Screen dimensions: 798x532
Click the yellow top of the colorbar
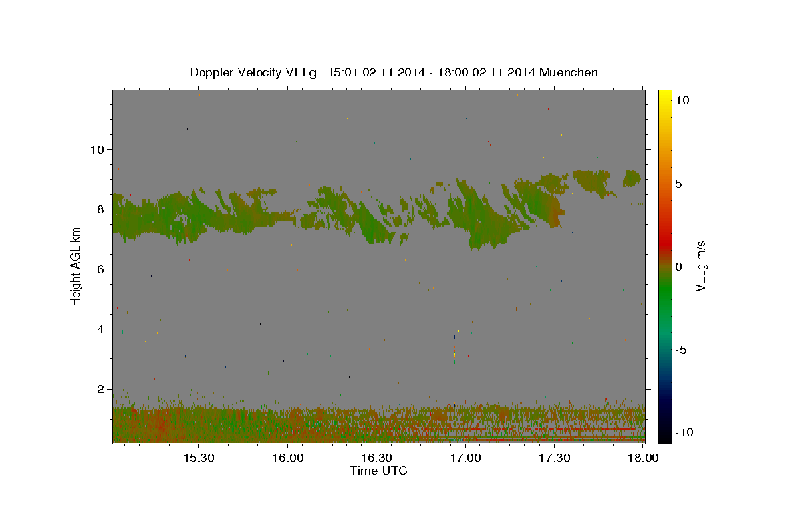(665, 96)
